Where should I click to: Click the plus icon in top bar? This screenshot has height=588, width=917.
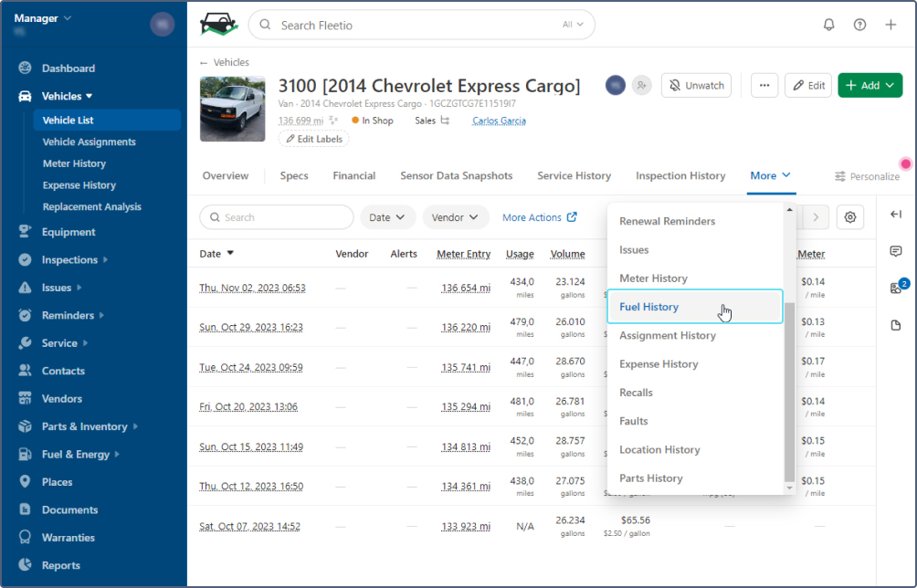pyautogui.click(x=891, y=25)
